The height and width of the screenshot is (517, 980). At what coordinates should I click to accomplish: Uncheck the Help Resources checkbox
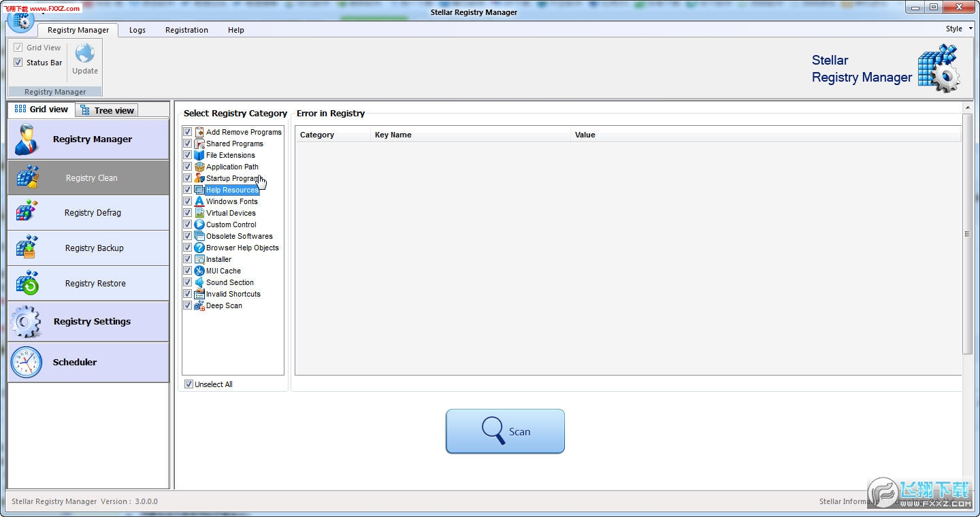188,190
